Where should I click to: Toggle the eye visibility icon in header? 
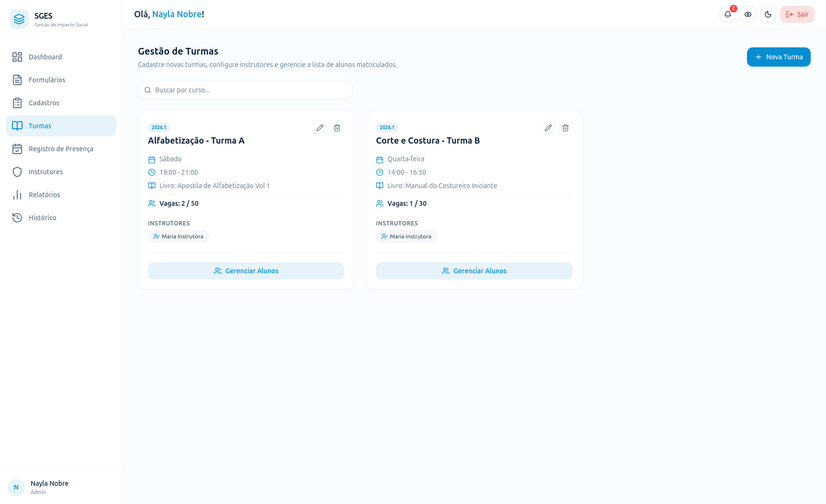[747, 14]
